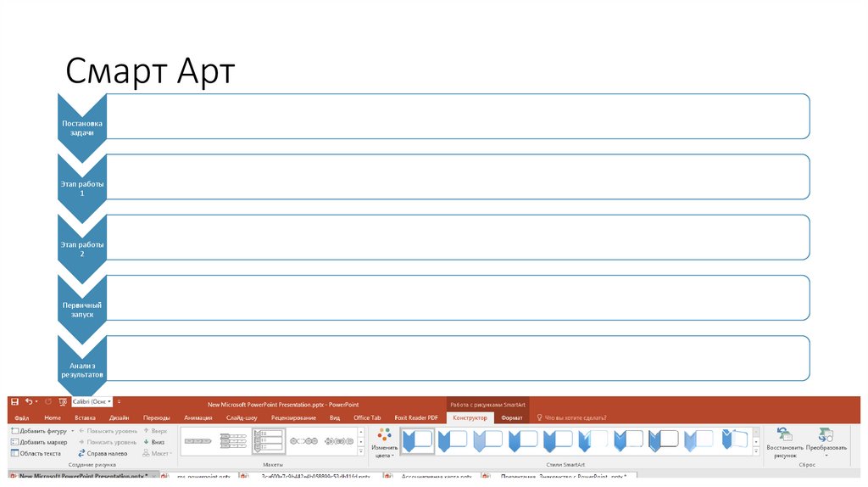Click the greyed-out Redo icon

(x=48, y=401)
